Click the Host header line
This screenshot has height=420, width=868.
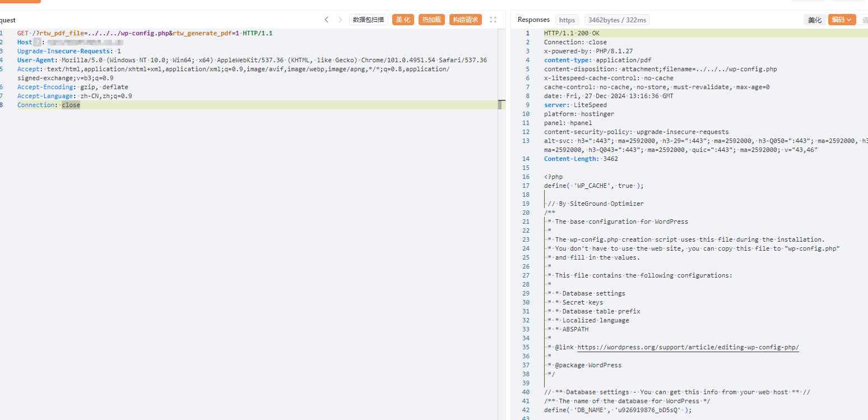click(x=70, y=42)
